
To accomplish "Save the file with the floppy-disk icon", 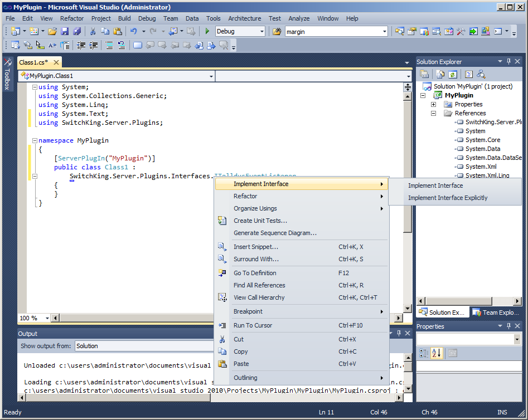I will pos(65,31).
